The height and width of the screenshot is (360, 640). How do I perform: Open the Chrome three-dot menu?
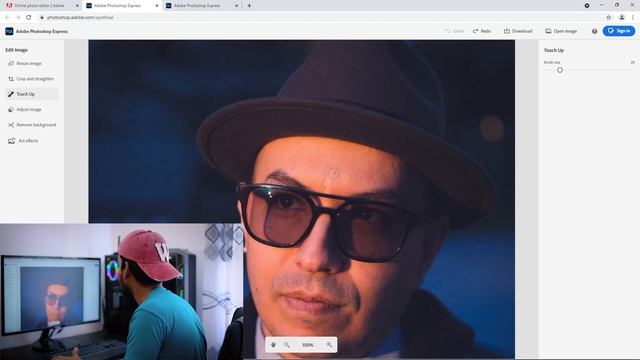pyautogui.click(x=633, y=18)
